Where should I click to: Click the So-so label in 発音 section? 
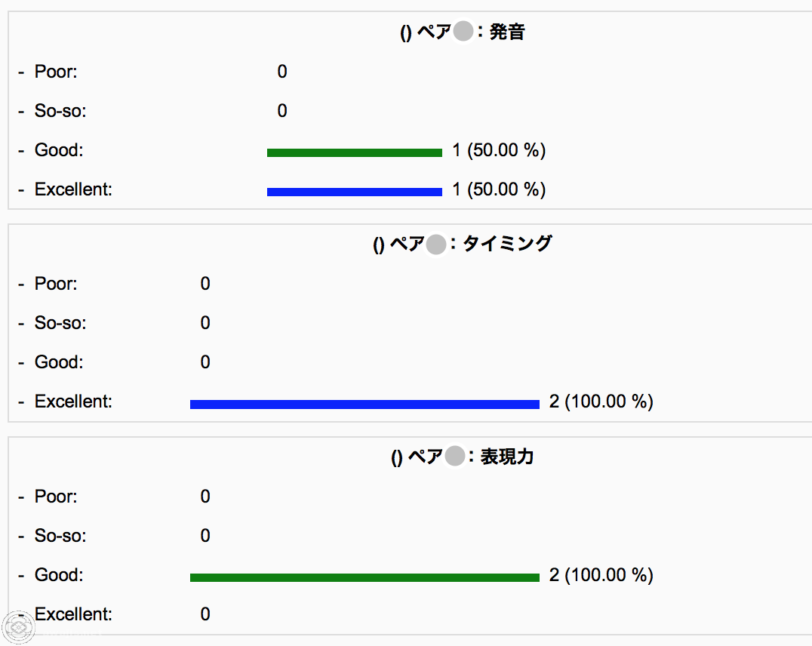point(60,111)
